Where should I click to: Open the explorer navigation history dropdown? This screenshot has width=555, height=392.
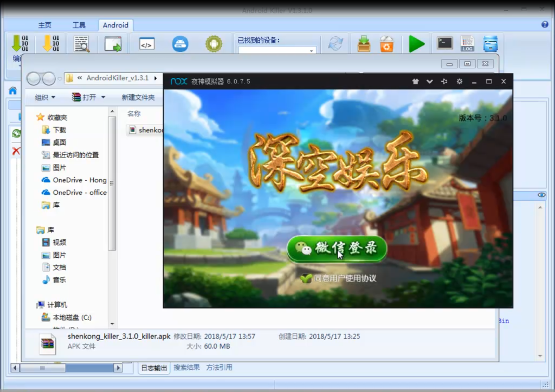[x=60, y=79]
